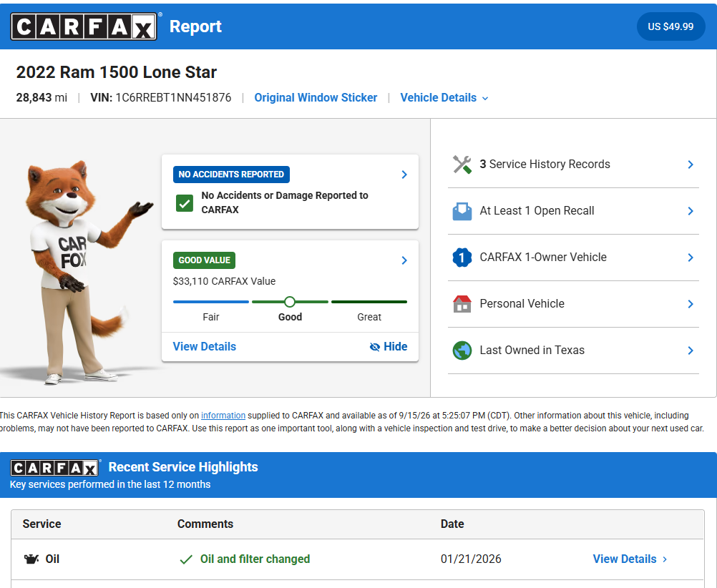Open View Details for the Oil service

(630, 559)
